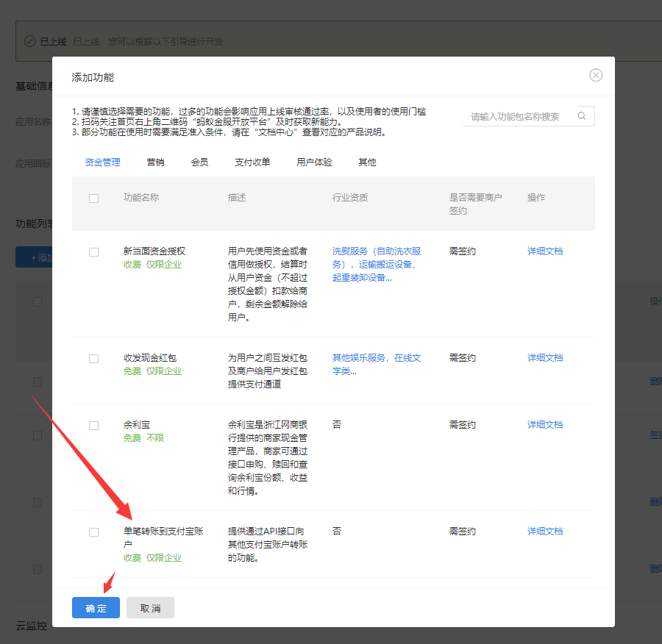Type in the 功能包名称 search field

tap(519, 116)
